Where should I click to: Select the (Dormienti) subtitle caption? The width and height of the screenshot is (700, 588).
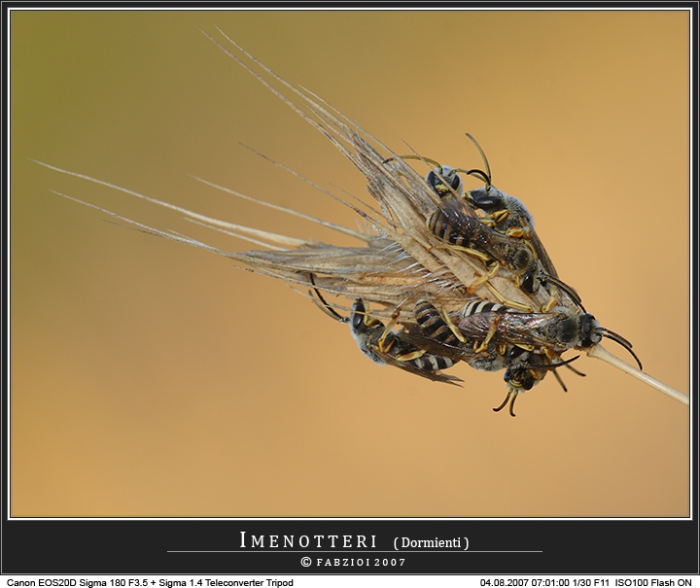click(x=431, y=542)
